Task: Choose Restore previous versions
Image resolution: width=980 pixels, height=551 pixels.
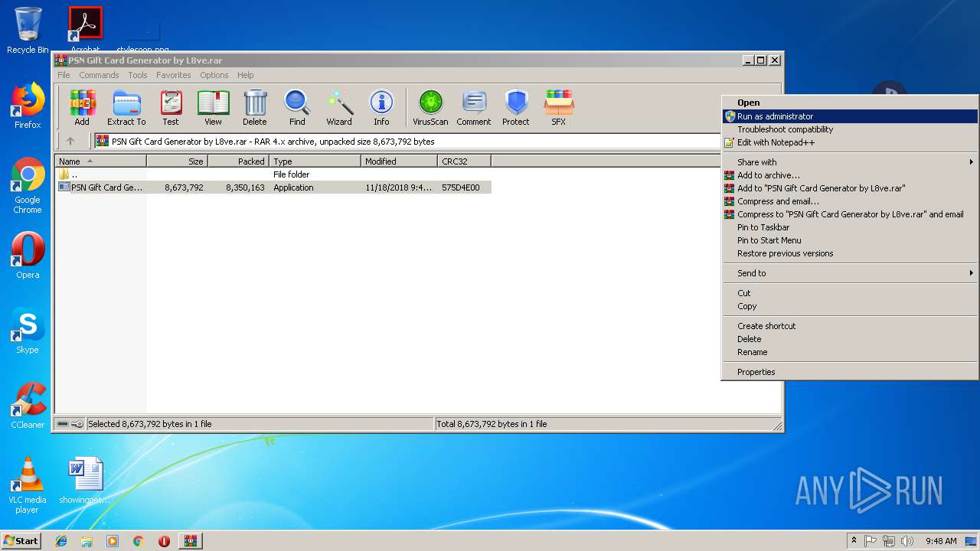Action: (x=850, y=253)
